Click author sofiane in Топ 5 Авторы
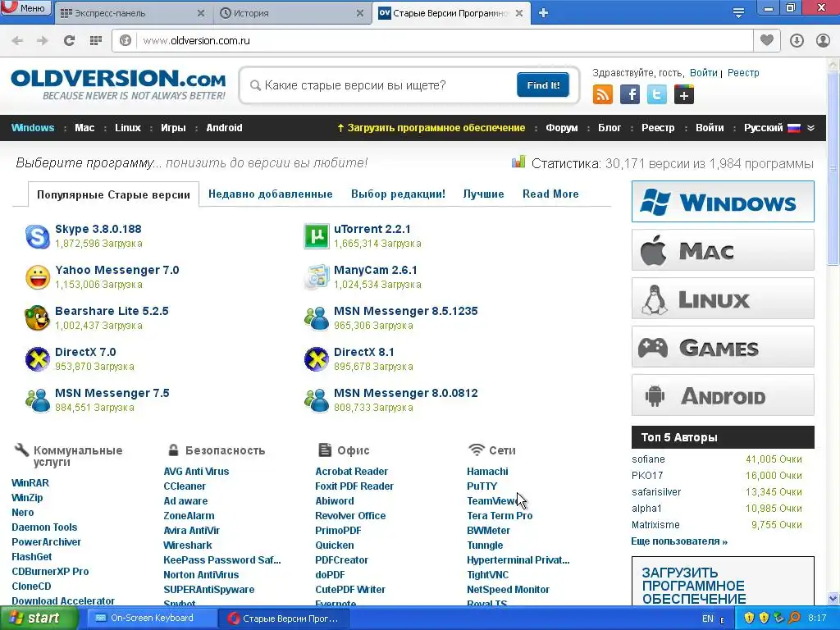The image size is (840, 630). coord(648,459)
